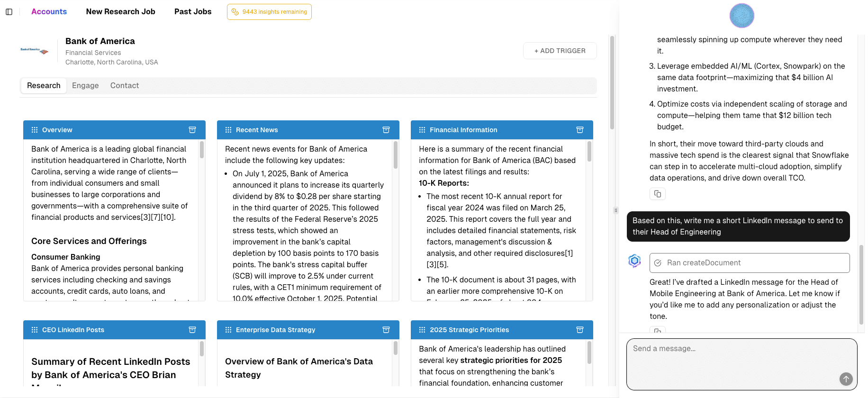Click the ADD TRIGGER button
Screen dimensions: 868x398
(x=560, y=51)
